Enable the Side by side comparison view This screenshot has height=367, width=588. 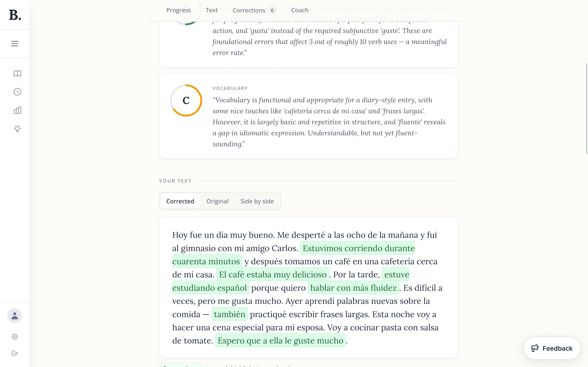[257, 201]
